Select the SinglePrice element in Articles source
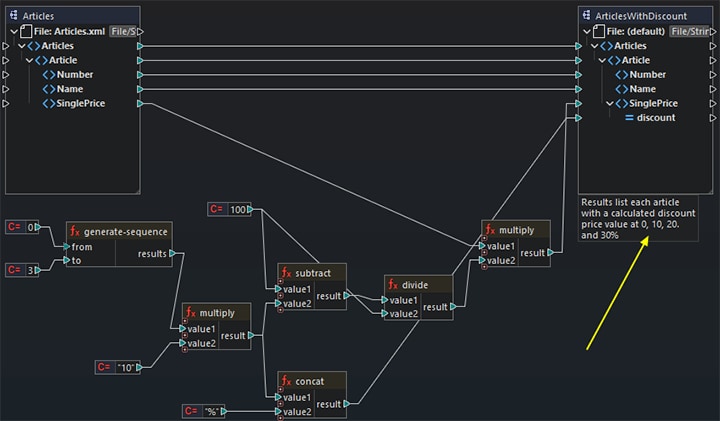 coord(80,103)
